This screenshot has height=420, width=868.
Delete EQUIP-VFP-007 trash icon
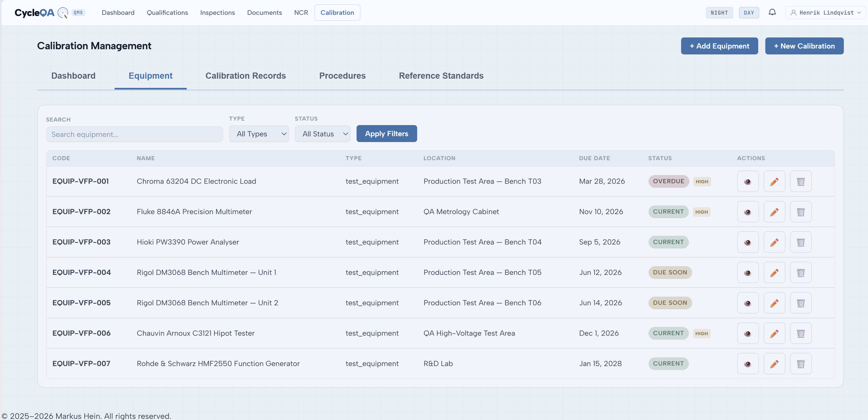point(801,363)
